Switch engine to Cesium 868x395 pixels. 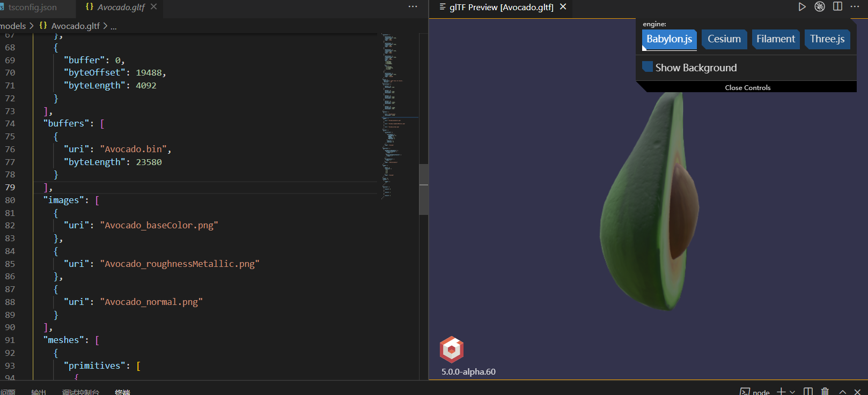(x=724, y=39)
